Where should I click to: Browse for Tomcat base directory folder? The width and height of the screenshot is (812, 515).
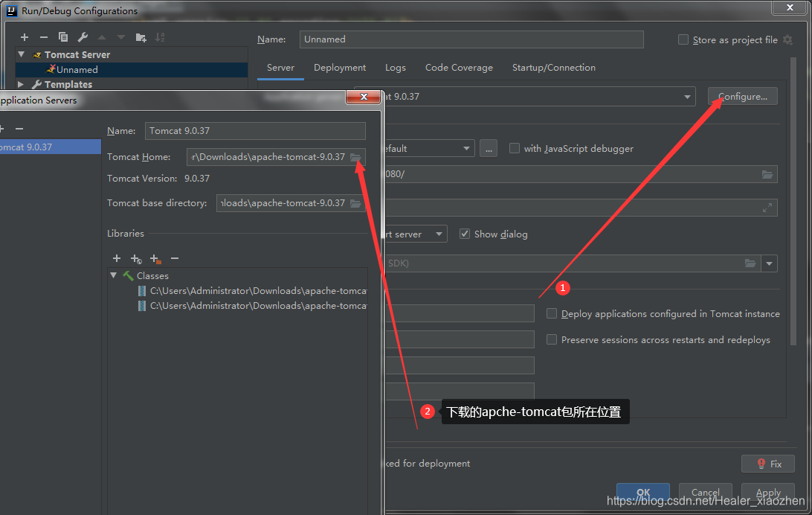tap(355, 203)
